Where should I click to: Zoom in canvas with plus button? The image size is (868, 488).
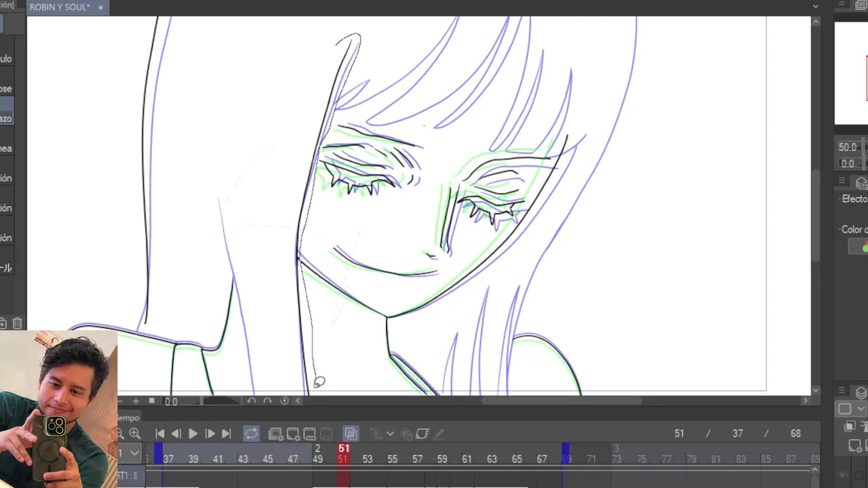tap(136, 401)
